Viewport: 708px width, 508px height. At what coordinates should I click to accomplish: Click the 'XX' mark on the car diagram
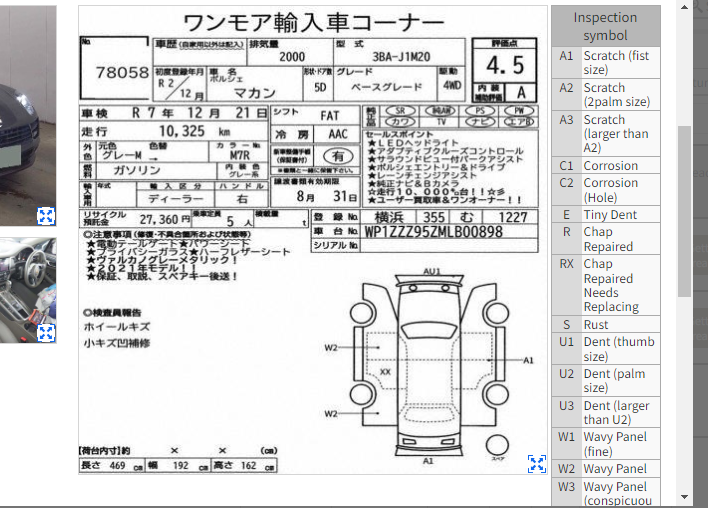point(385,372)
